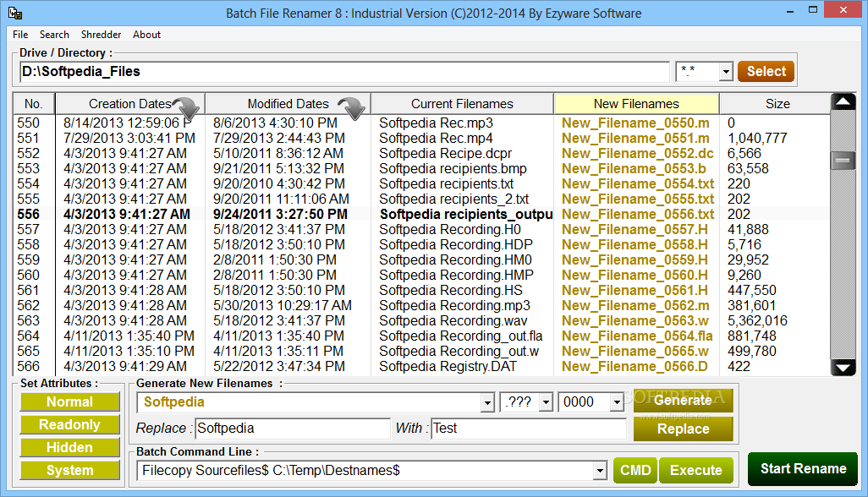
Task: Set attribute to Readonly
Action: (x=69, y=424)
